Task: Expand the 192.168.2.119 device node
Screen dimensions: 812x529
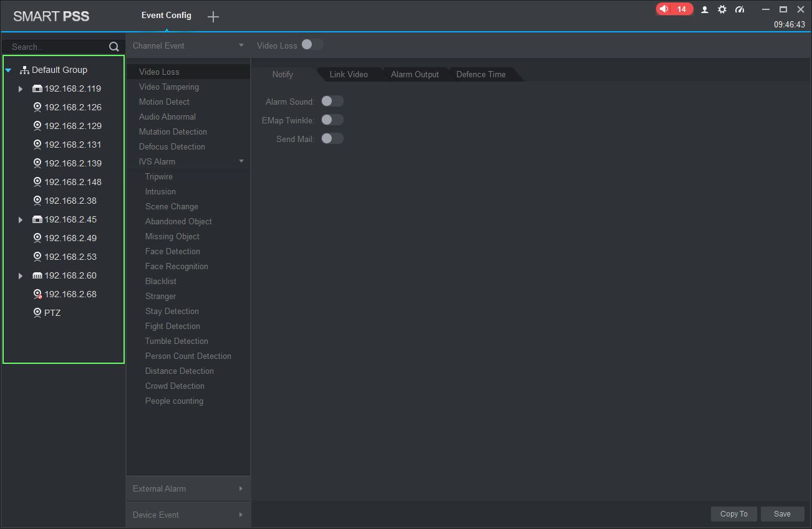Action: tap(21, 89)
